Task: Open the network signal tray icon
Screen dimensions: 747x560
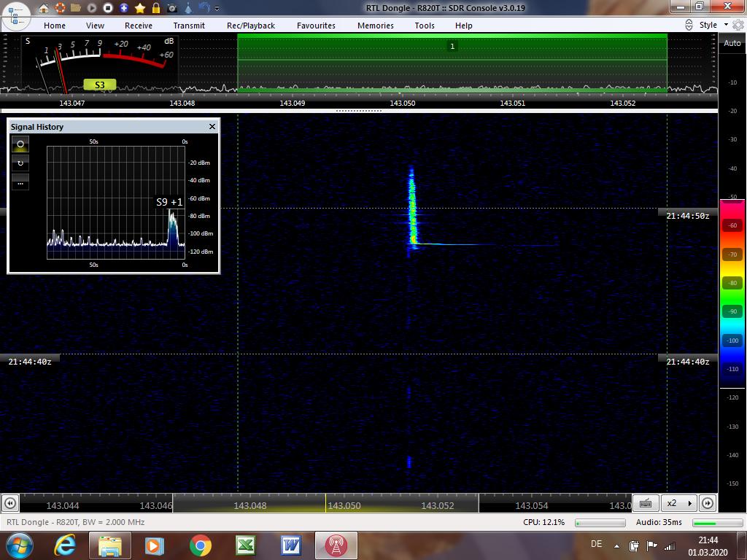Action: [670, 545]
